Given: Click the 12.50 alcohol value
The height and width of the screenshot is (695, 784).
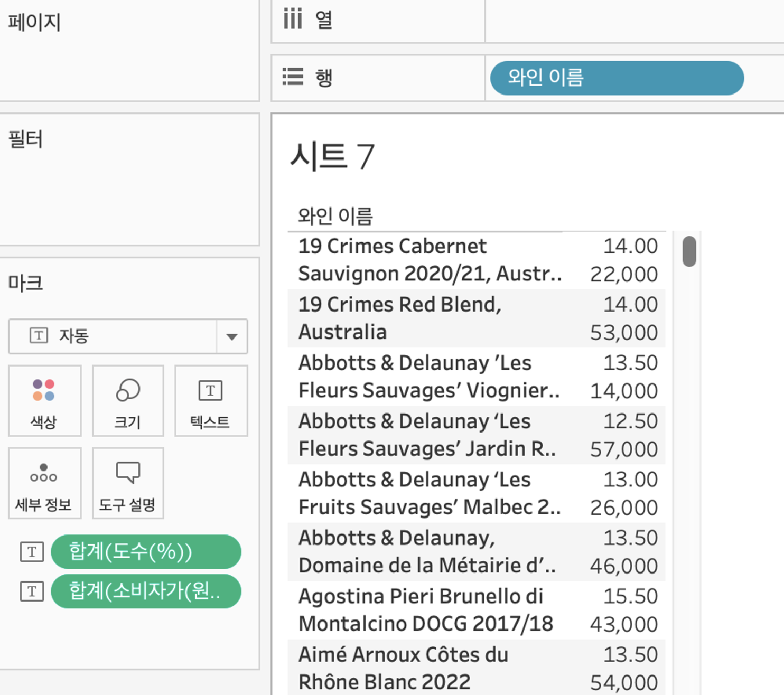Looking at the screenshot, I should (x=631, y=421).
